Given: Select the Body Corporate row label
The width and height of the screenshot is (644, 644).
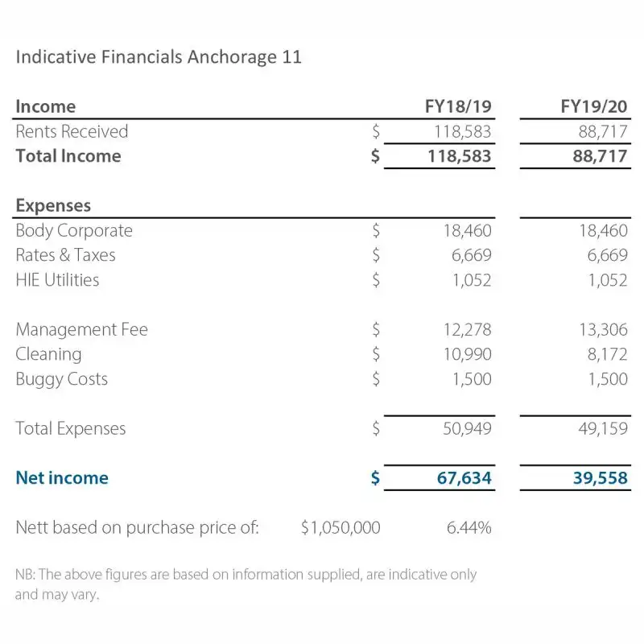Looking at the screenshot, I should pyautogui.click(x=74, y=230).
